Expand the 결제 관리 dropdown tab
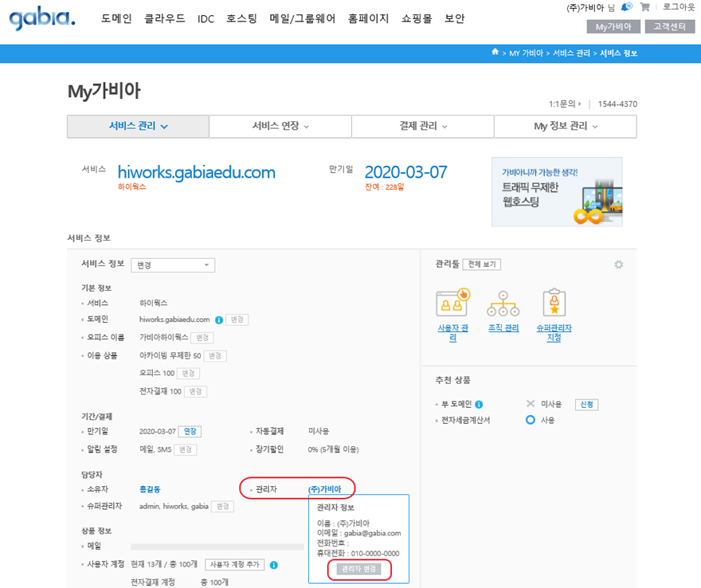Screen dimensions: 701x588 tap(422, 126)
